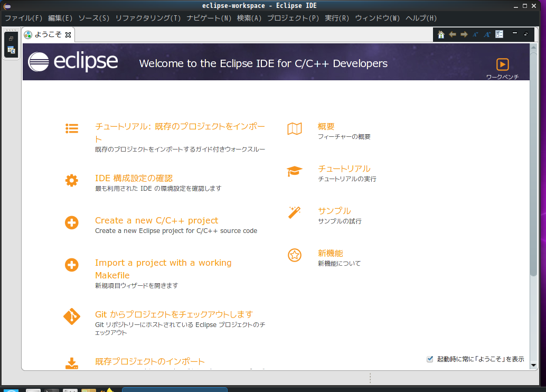This screenshot has width=546, height=392.
Task: Click text チュートリアルの実行
Action: (347, 179)
